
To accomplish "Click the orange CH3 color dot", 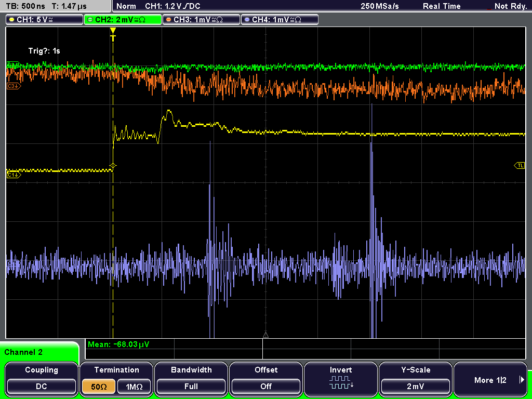I will [168, 20].
